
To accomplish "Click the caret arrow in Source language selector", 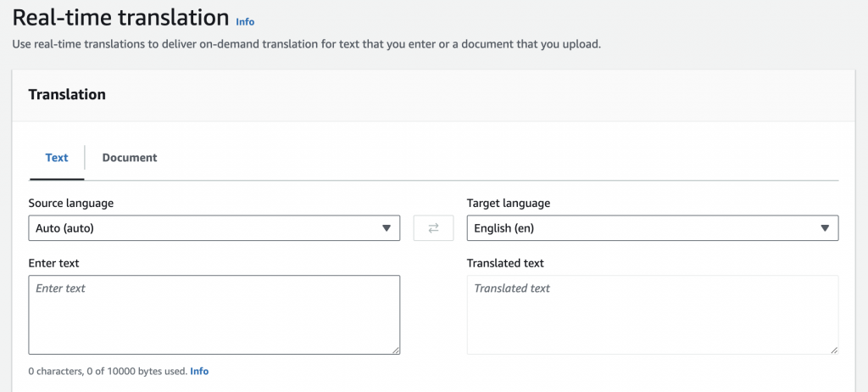I will 387,228.
